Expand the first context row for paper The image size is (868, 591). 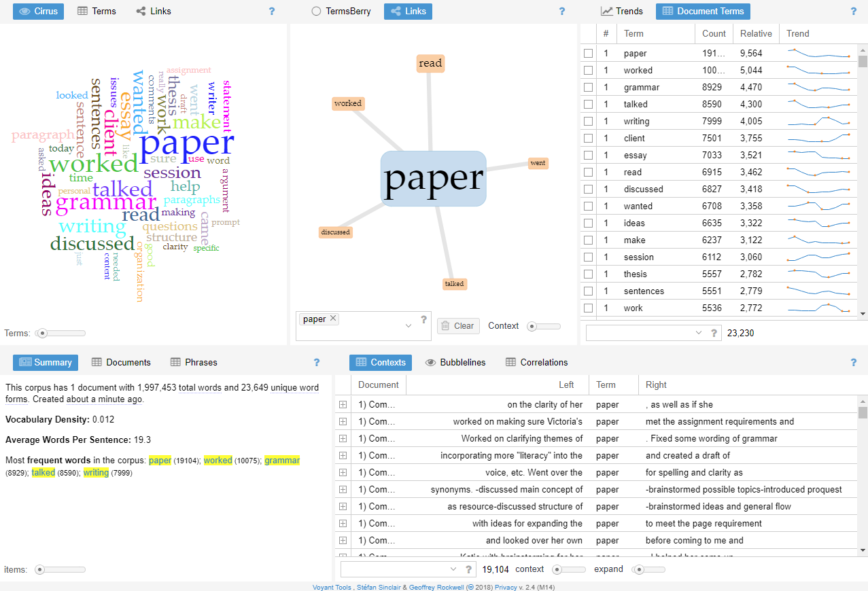pos(343,404)
